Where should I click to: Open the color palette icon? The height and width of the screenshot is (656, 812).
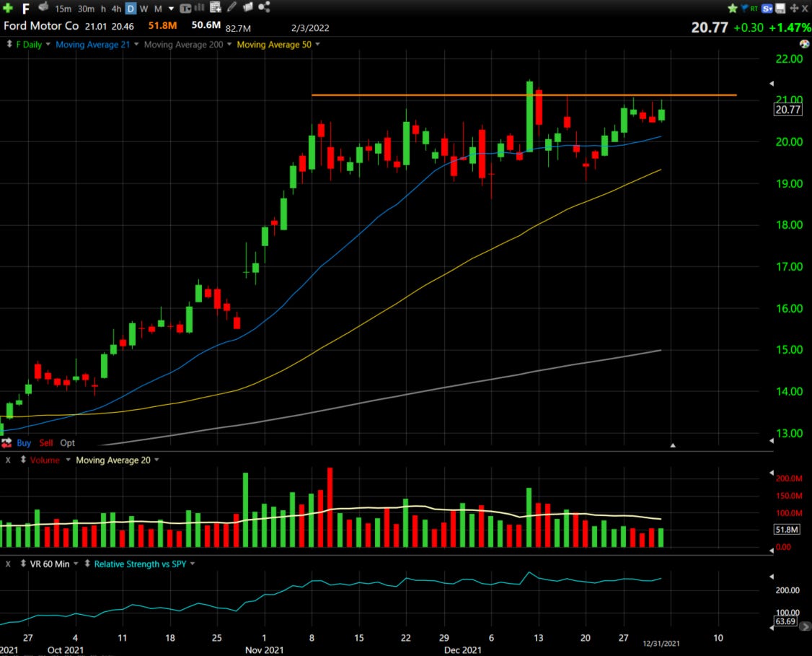coord(804,44)
